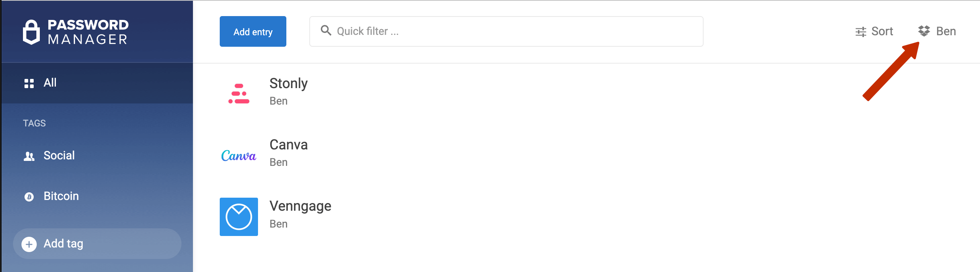Click the Social people icon
The height and width of the screenshot is (272, 980).
[x=29, y=156]
